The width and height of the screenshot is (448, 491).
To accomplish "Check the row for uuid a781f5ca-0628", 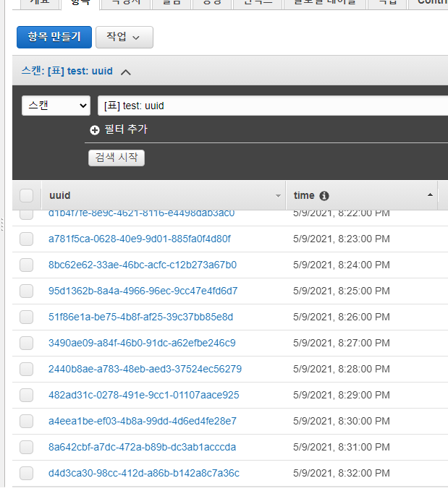I will click(27, 239).
